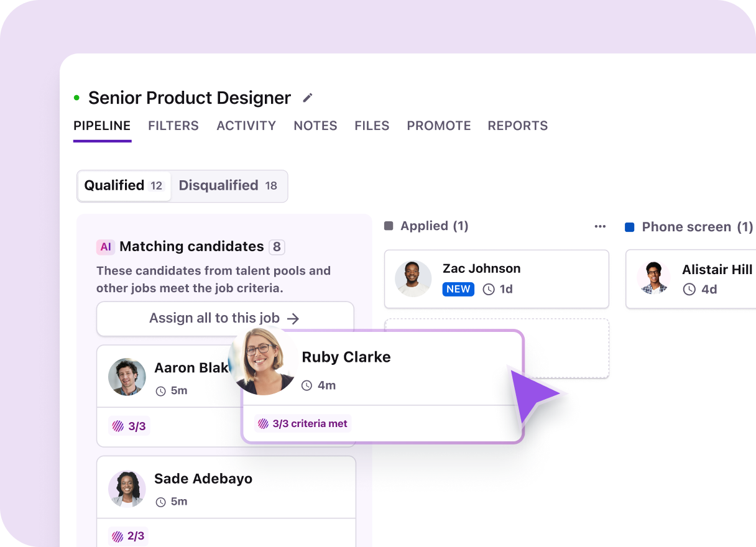756x547 pixels.
Task: Click the striped criteria icon on Ruby Clarke's card
Action: (263, 424)
